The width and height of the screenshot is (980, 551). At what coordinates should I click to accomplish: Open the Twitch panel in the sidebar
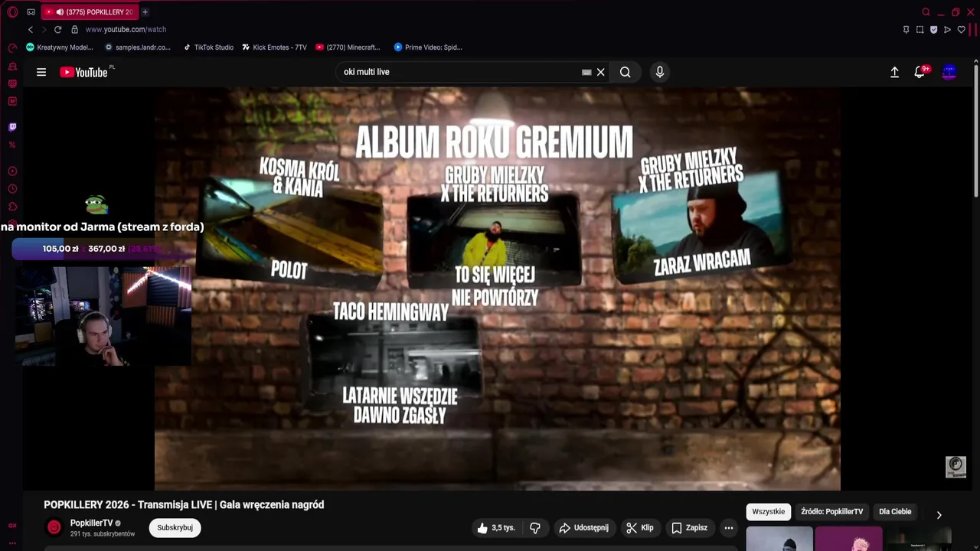point(12,127)
